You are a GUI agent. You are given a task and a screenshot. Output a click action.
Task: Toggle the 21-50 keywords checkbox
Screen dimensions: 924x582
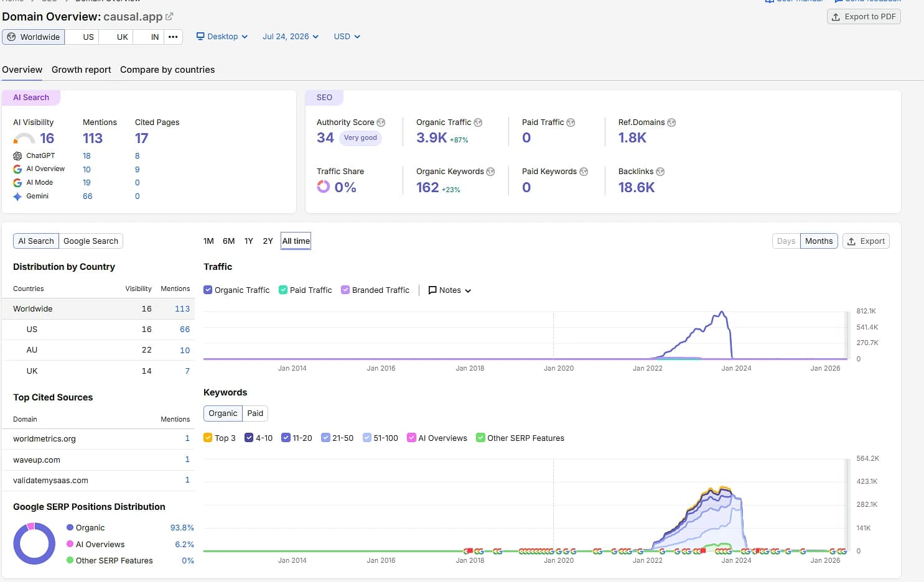pos(325,438)
